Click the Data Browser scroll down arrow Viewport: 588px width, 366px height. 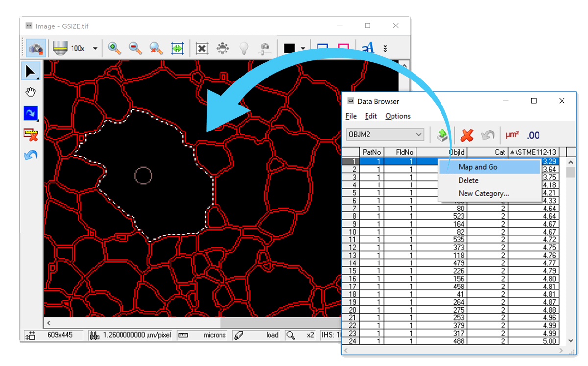point(571,340)
